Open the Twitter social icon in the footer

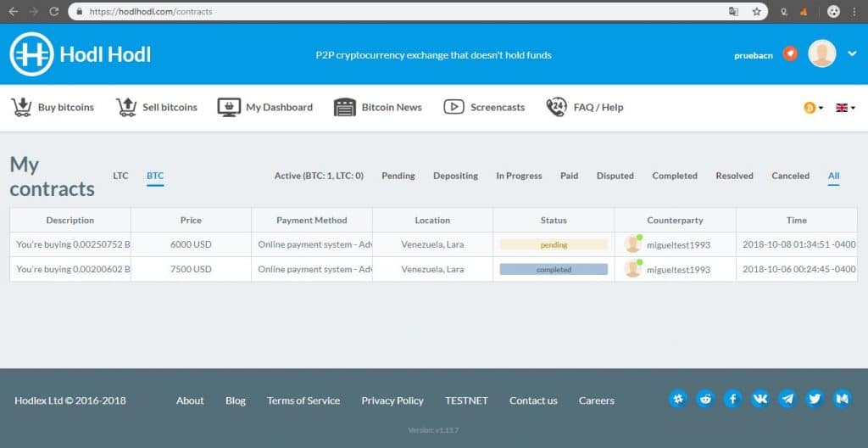coord(815,399)
